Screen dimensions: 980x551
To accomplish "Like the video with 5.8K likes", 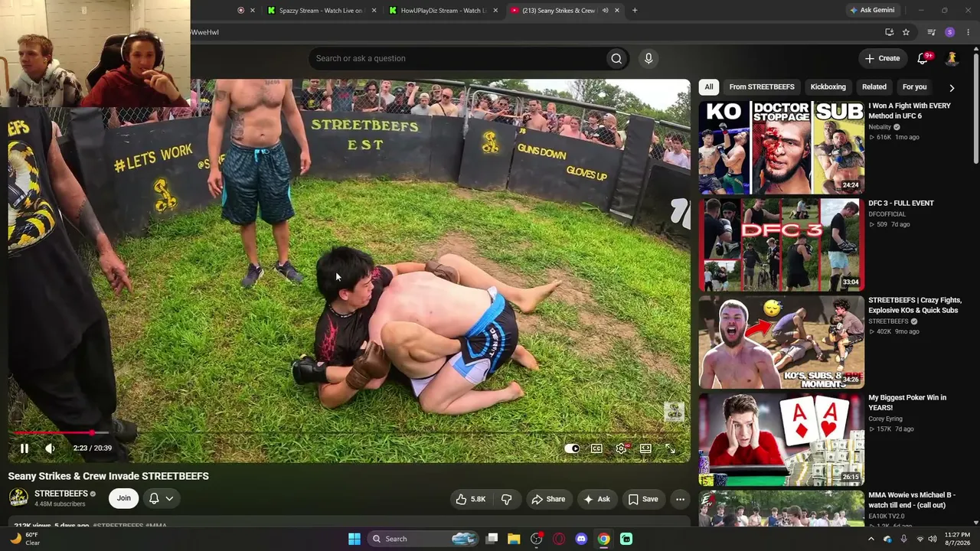I will pos(471,499).
